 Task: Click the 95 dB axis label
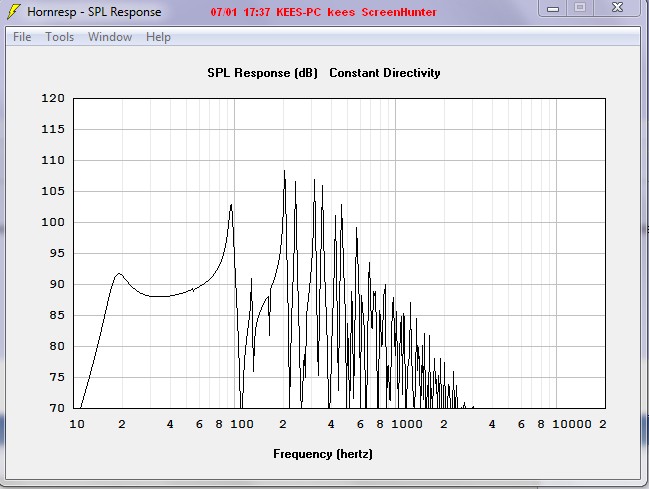[x=57, y=253]
